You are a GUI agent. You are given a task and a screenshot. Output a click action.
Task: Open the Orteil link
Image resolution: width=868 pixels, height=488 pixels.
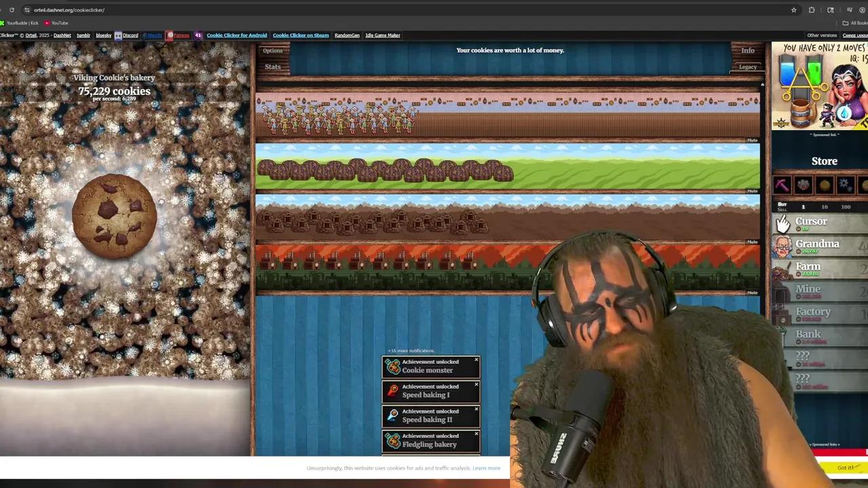point(31,35)
